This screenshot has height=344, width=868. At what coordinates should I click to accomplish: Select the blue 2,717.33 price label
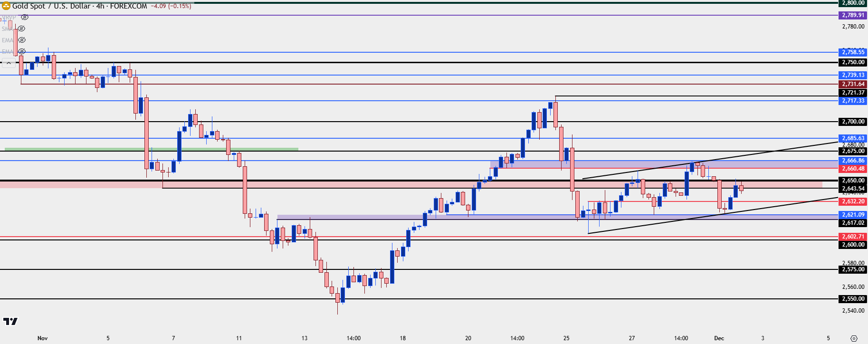pyautogui.click(x=853, y=101)
